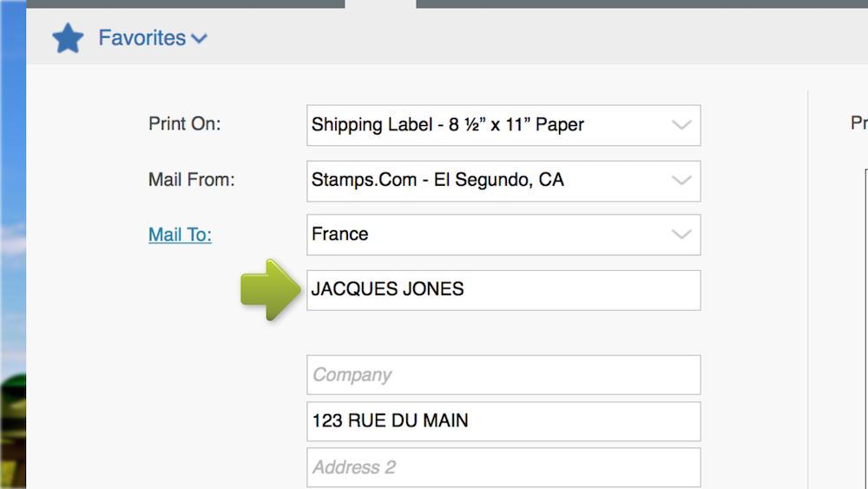
Task: Expand the Favorites chevron arrow
Action: [200, 39]
